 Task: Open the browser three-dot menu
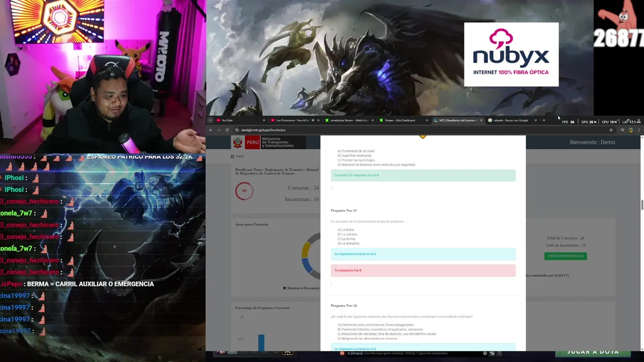tap(638, 130)
